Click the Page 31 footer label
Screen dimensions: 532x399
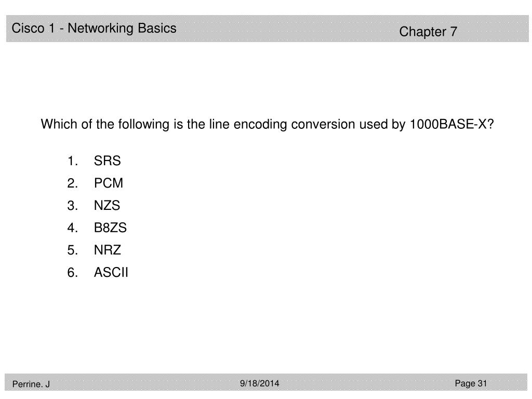[x=471, y=383]
